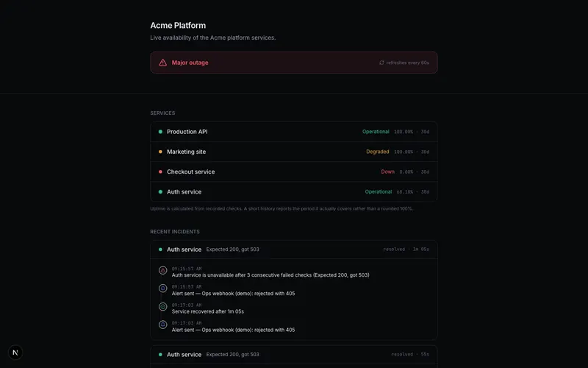Click the Major outage warning triangle icon
The image size is (588, 368).
162,63
